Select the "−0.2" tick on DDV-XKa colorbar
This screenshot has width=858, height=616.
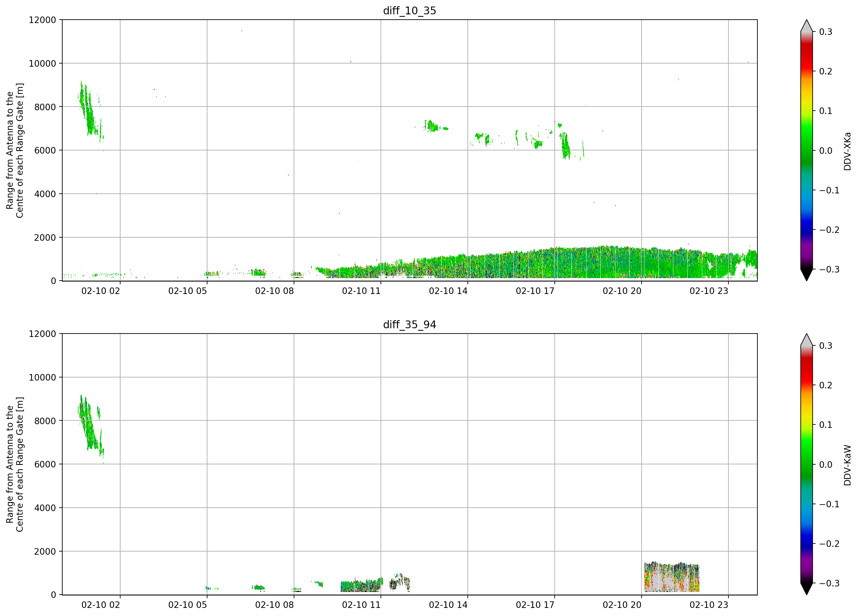[x=829, y=230]
